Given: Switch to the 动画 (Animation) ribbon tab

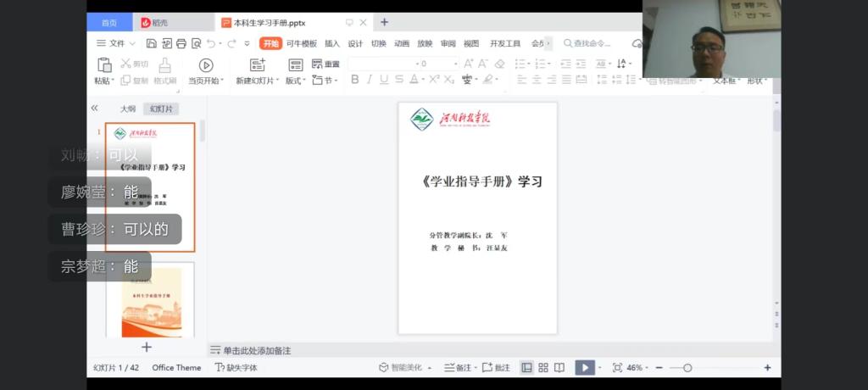Looking at the screenshot, I should [x=401, y=43].
